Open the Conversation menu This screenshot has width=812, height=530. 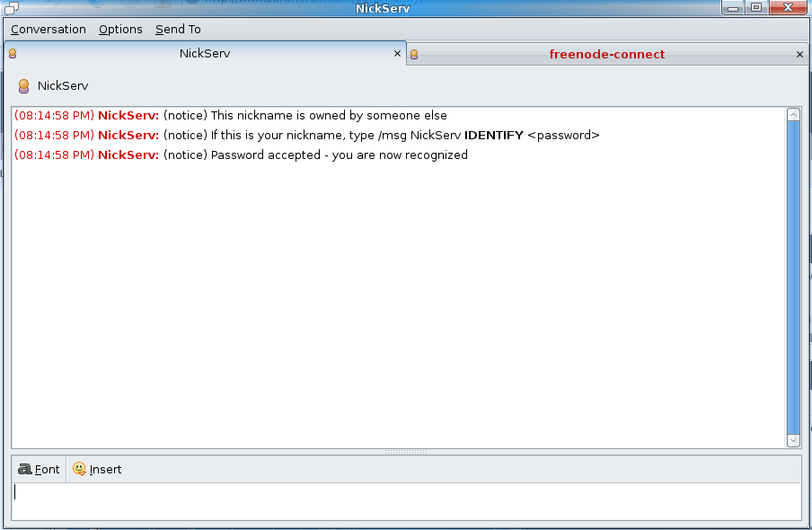click(49, 30)
